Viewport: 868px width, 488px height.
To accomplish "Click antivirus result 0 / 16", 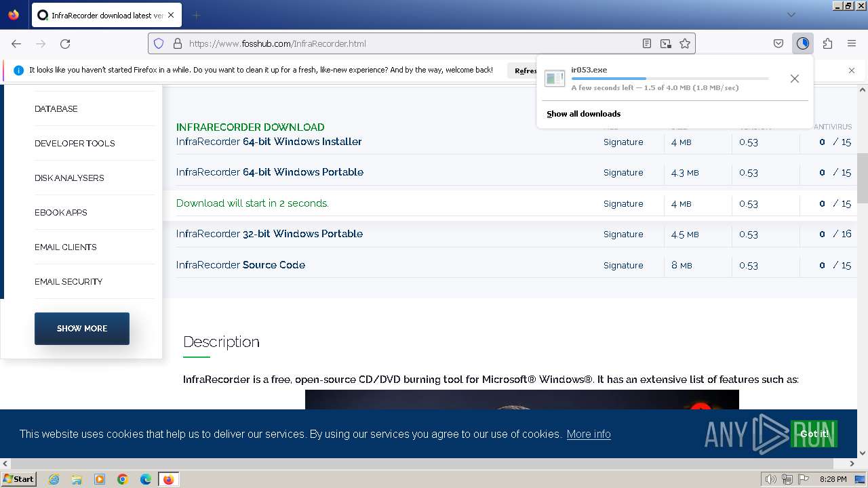I will (835, 234).
